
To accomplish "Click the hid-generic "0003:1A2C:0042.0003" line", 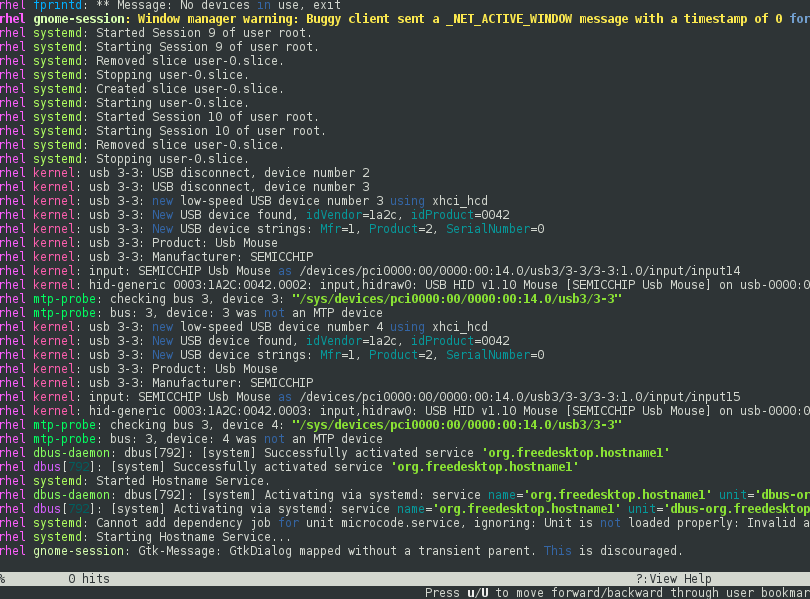I will tap(405, 411).
